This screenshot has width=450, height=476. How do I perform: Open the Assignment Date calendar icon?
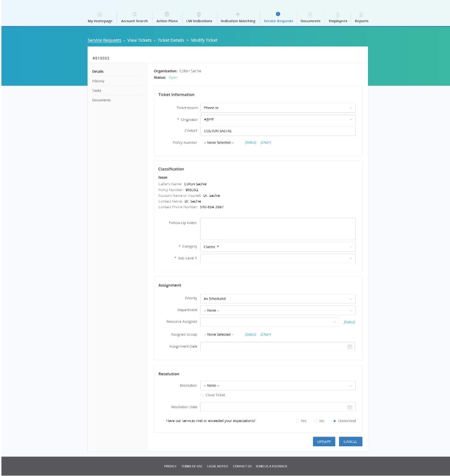coord(350,347)
